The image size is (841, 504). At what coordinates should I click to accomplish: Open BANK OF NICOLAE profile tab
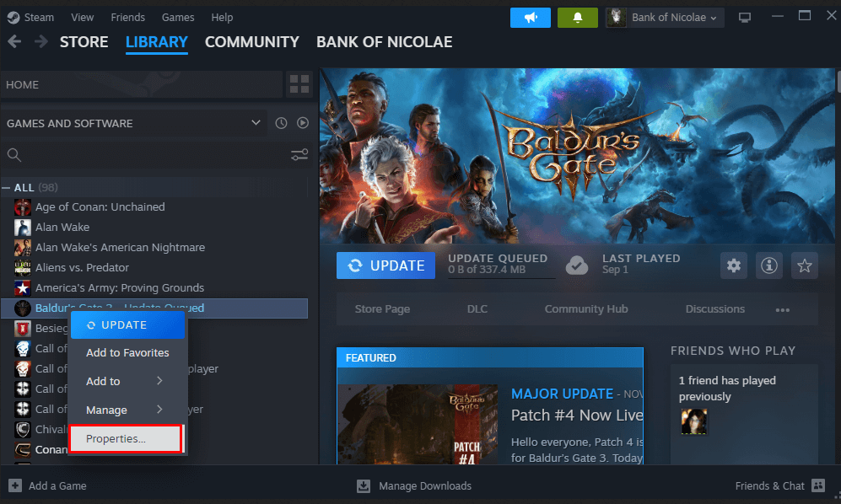point(384,42)
